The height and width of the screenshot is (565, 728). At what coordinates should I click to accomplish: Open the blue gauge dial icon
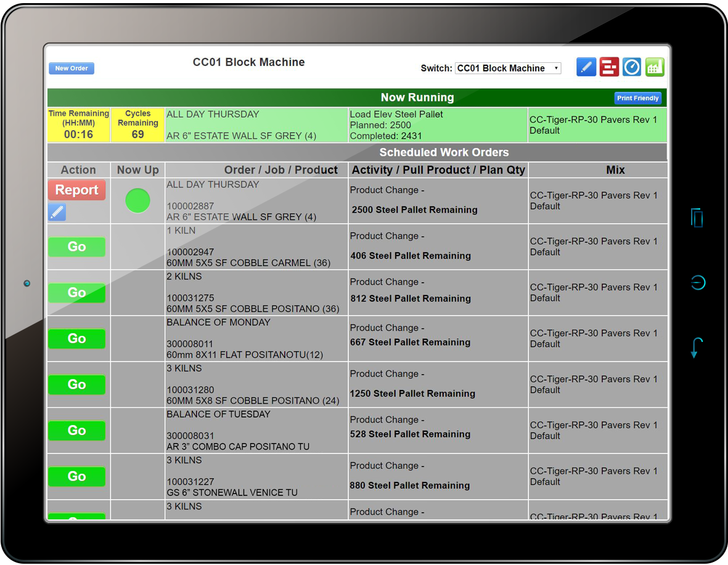click(x=631, y=67)
